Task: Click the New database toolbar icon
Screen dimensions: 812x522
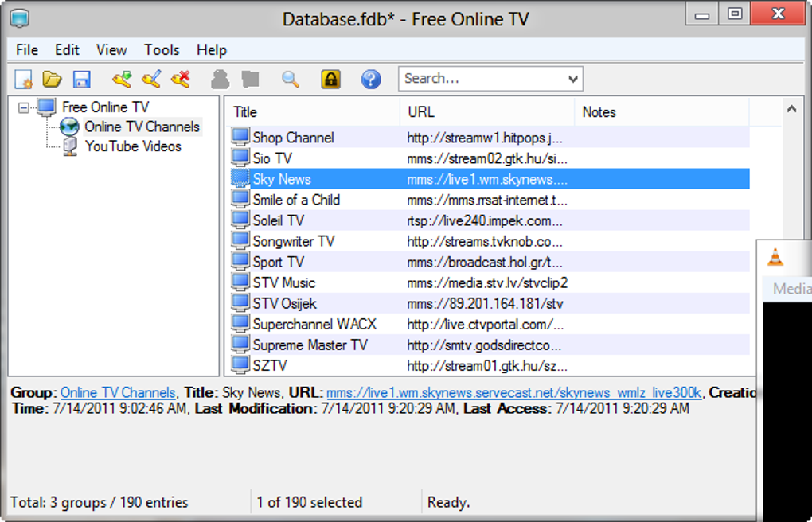Action: (24, 80)
